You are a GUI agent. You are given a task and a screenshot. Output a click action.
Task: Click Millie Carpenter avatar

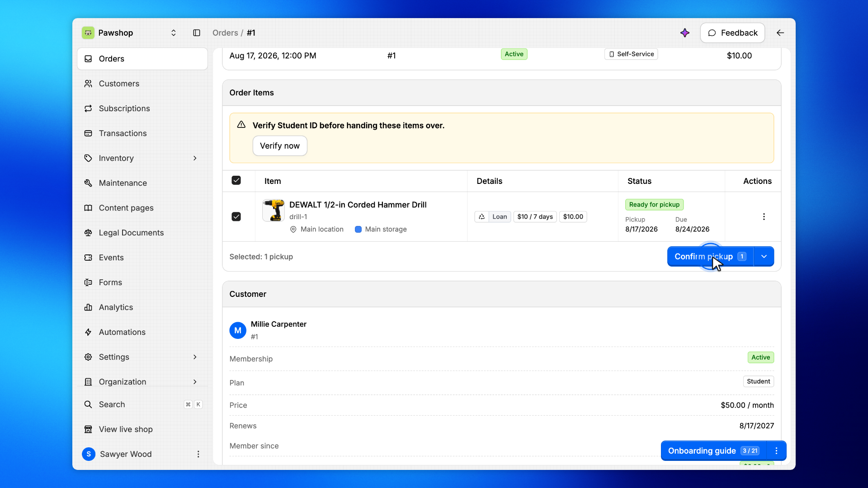click(238, 330)
